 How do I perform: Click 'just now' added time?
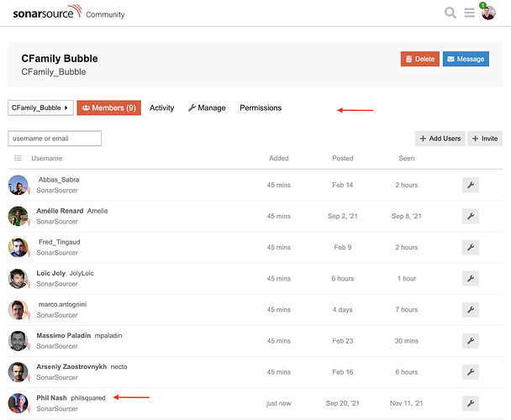point(279,403)
